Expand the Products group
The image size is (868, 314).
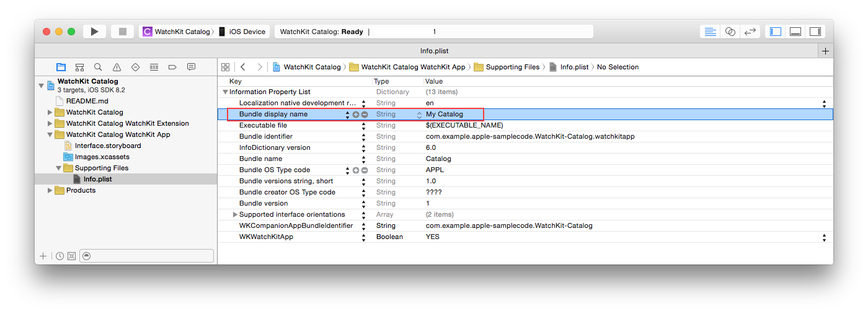pyautogui.click(x=50, y=191)
